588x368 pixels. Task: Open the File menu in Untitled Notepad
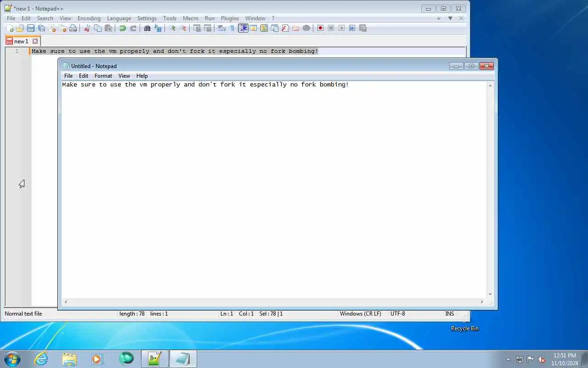pyautogui.click(x=68, y=76)
